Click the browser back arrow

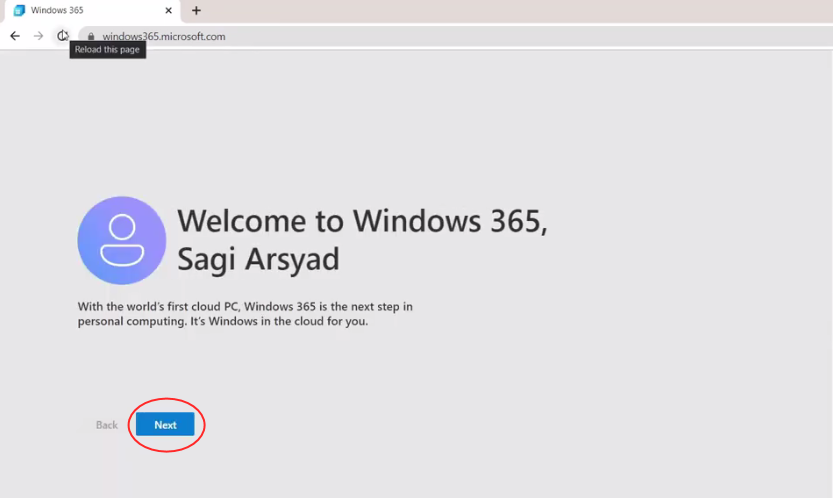click(15, 36)
